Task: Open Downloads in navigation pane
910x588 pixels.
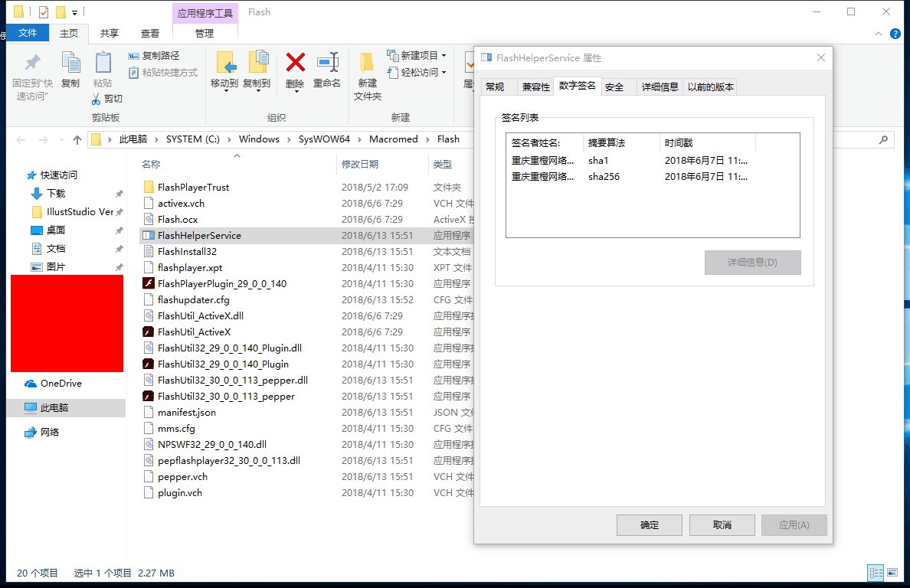Action: coord(56,193)
